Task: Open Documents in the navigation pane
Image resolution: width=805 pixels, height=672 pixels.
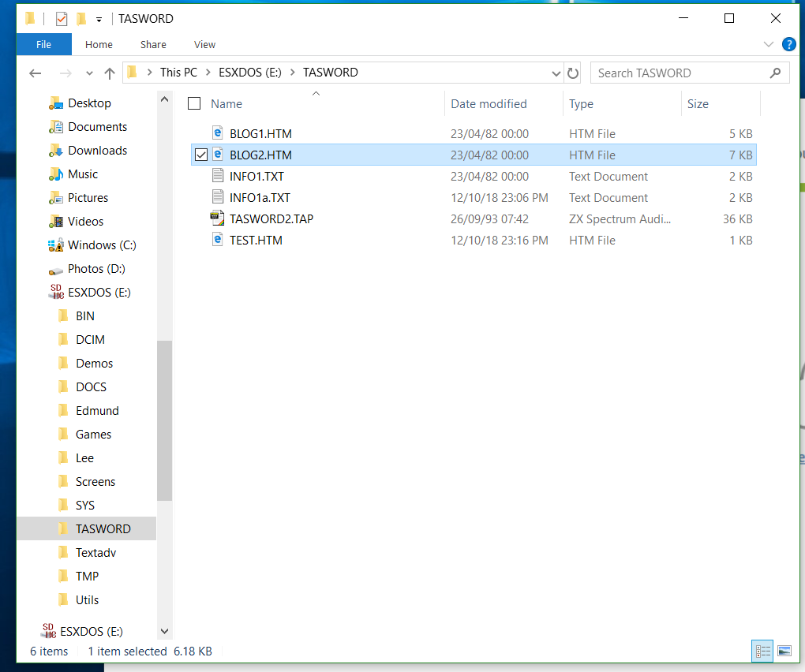Action: tap(98, 127)
